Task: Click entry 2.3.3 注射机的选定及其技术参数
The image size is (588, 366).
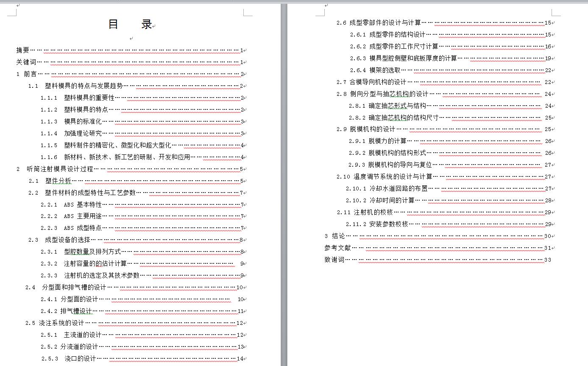Action: point(142,275)
